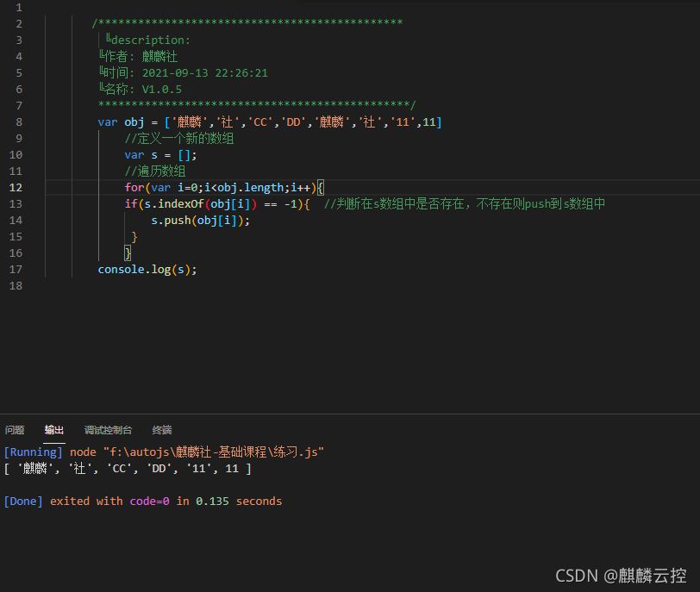Switch to the 输出 tab
Image resolution: width=700 pixels, height=592 pixels.
(54, 430)
